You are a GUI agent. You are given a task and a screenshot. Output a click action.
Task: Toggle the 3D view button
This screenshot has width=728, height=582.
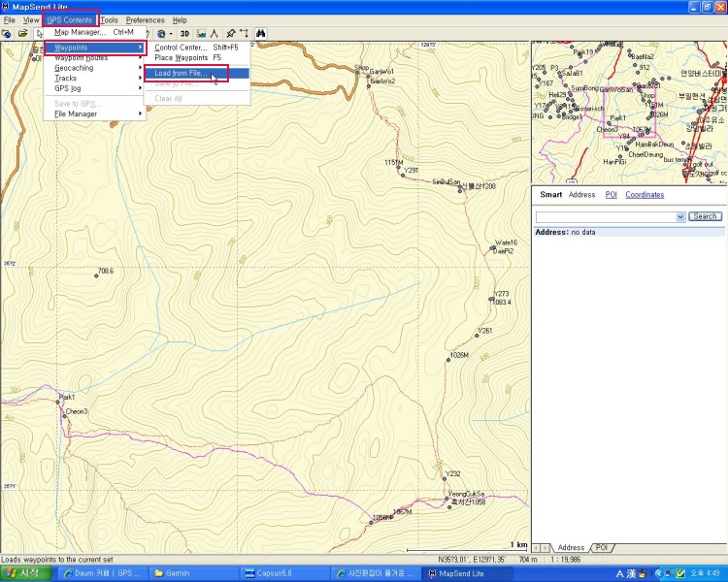(184, 33)
